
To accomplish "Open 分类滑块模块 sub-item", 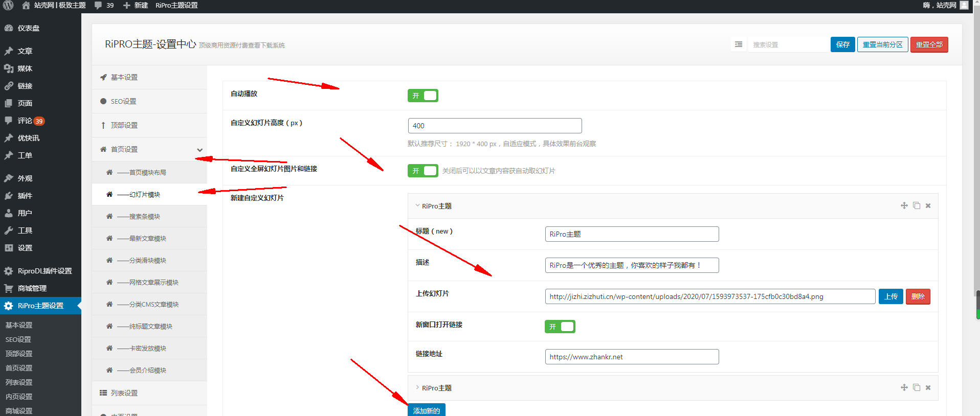I will click(x=149, y=260).
